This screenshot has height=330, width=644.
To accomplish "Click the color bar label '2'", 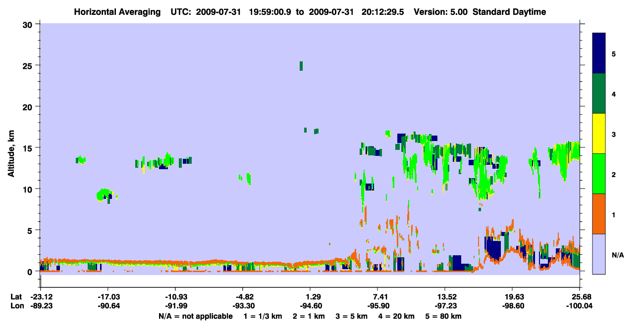I will pos(614,174).
